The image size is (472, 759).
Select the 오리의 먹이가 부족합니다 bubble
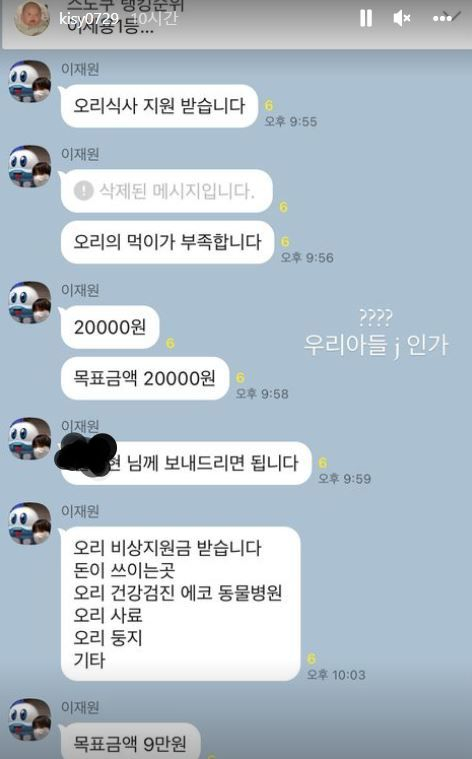click(x=167, y=242)
